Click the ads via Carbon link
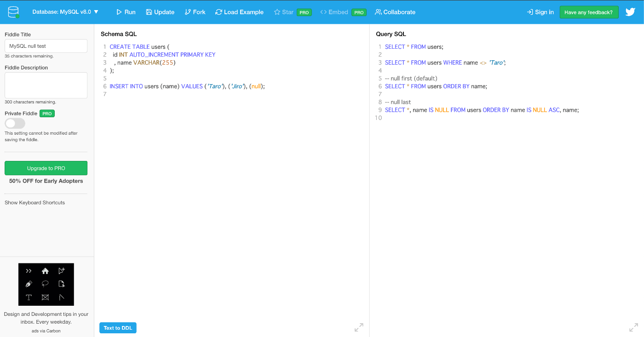Screen dimensions: 644x337 click(46, 331)
